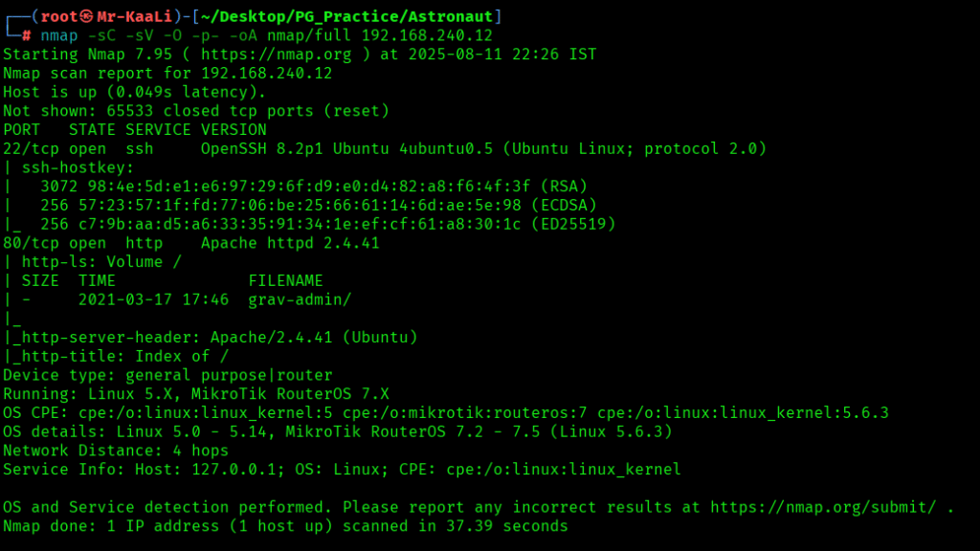
Task: Select the -oA option in the nmap command
Action: coord(248,35)
